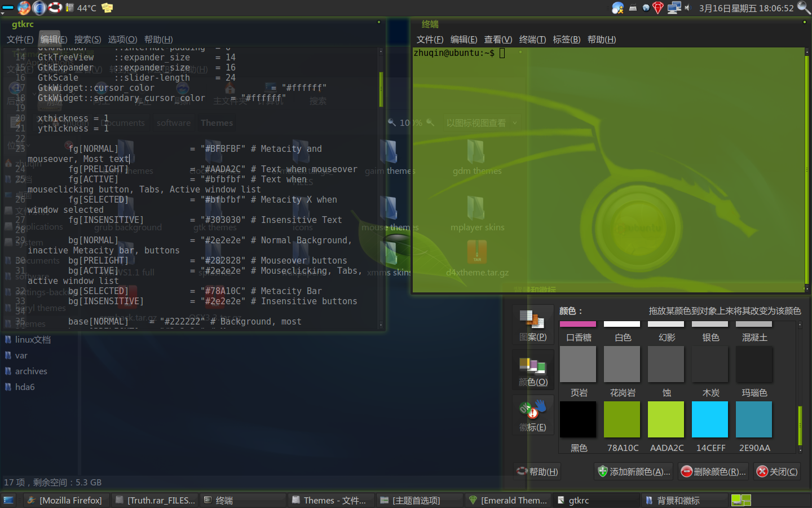Open mplayer skins folder in Themes window
The width and height of the screenshot is (812, 508).
[x=477, y=213]
